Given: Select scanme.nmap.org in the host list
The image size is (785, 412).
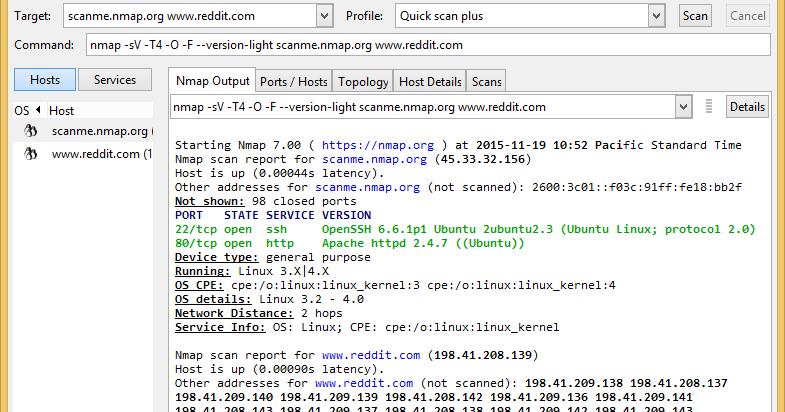Looking at the screenshot, I should pyautogui.click(x=83, y=131).
